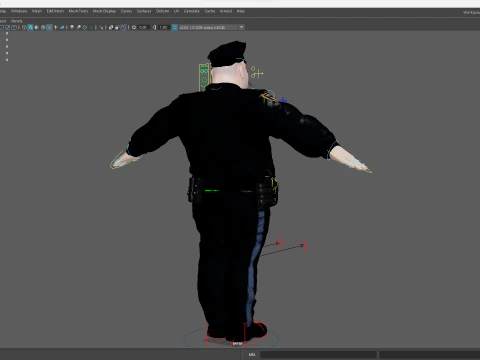Open the UV menu
The width and height of the screenshot is (480, 360).
[176, 11]
